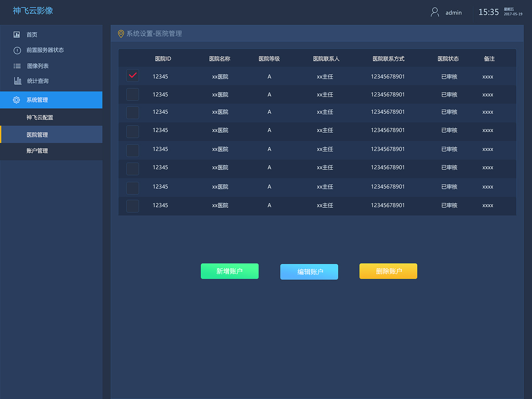This screenshot has width=532, height=399.
Task: Tick the checkbox in the second table row
Action: tap(133, 94)
